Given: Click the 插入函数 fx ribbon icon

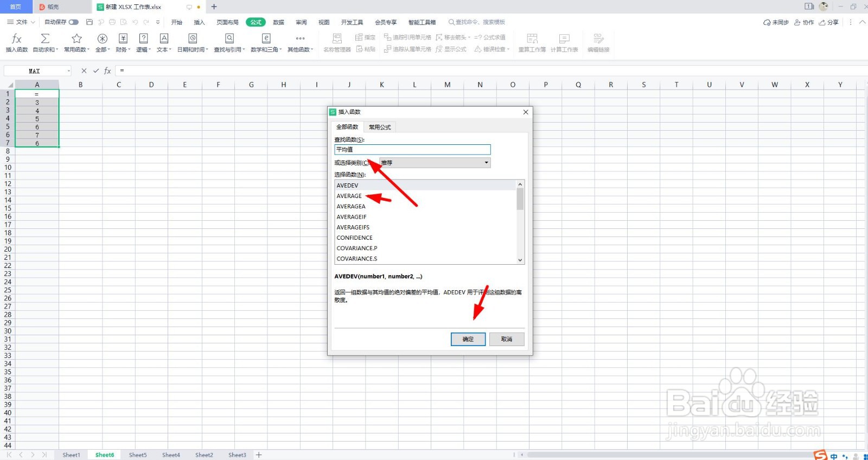Looking at the screenshot, I should coord(16,39).
